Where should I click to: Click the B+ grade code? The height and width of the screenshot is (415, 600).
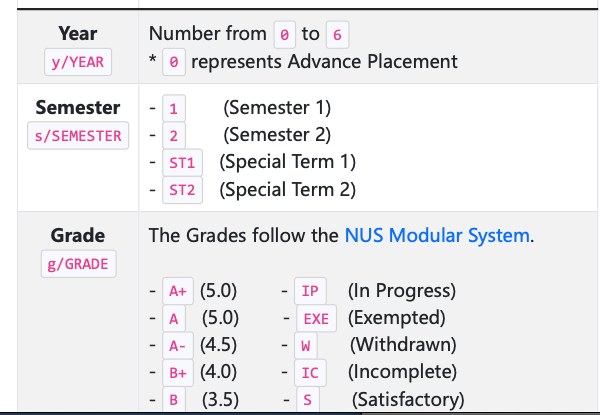click(x=178, y=373)
